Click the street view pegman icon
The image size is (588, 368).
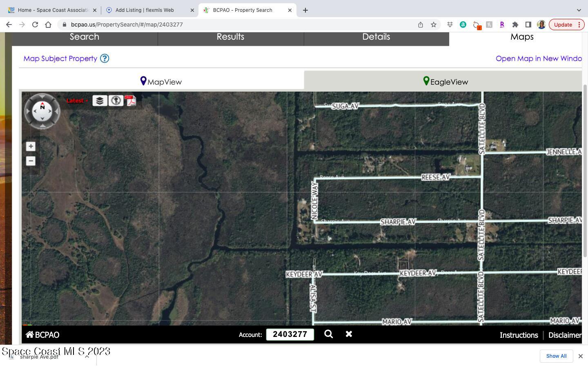116,101
